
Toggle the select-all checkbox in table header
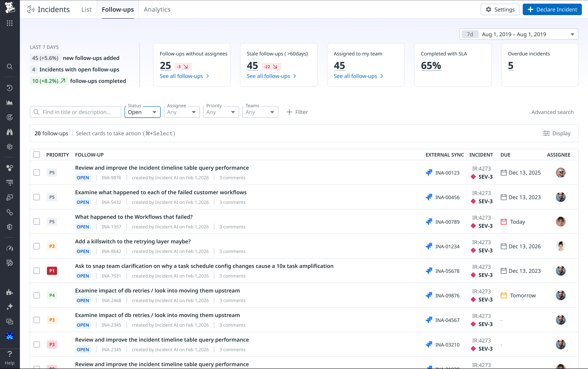point(36,155)
